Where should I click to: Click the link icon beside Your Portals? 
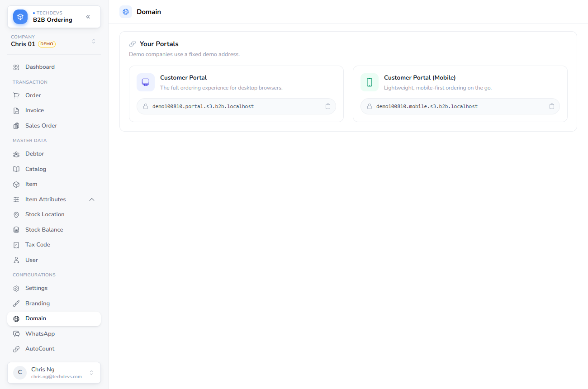(133, 44)
